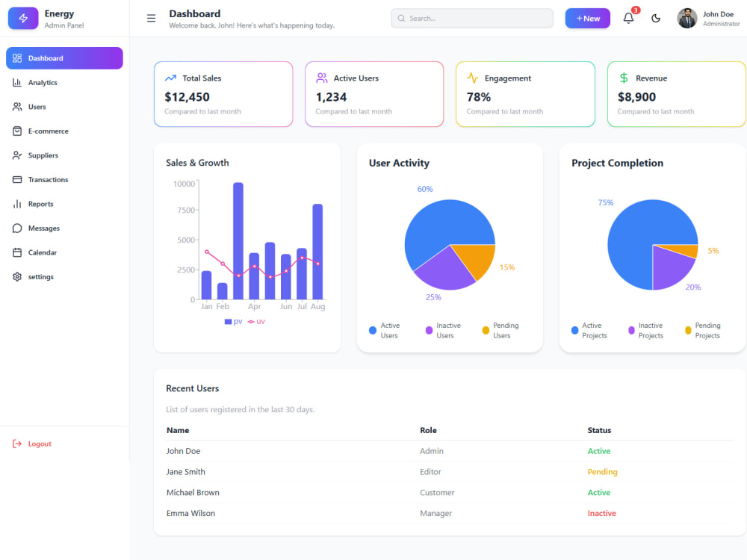The width and height of the screenshot is (747, 560).
Task: Click the Editor role cell
Action: click(x=431, y=472)
